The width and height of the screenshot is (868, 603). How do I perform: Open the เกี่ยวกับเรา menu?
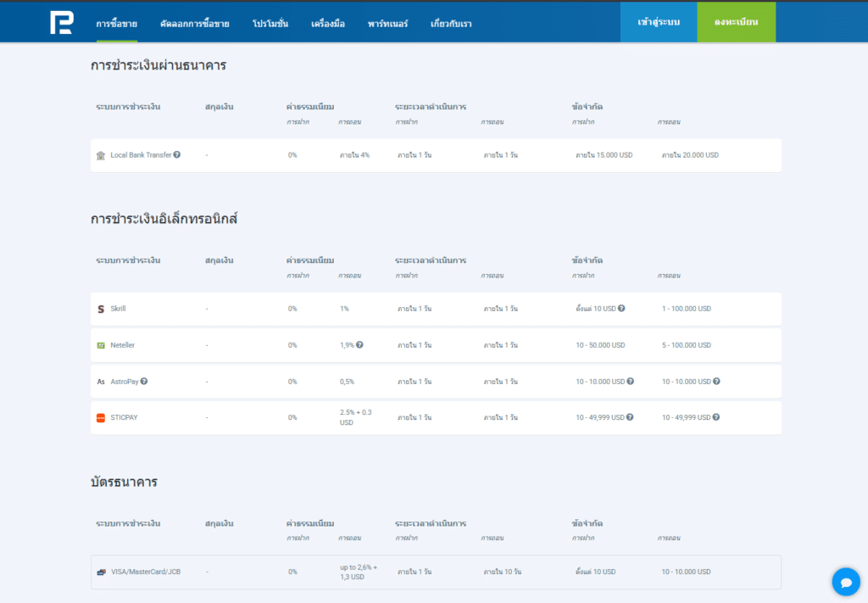pyautogui.click(x=451, y=24)
